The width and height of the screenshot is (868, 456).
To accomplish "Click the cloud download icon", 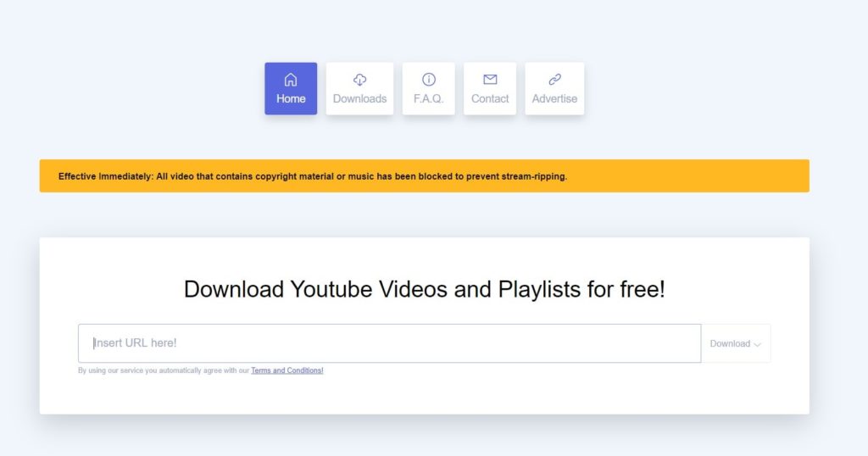I will [359, 80].
